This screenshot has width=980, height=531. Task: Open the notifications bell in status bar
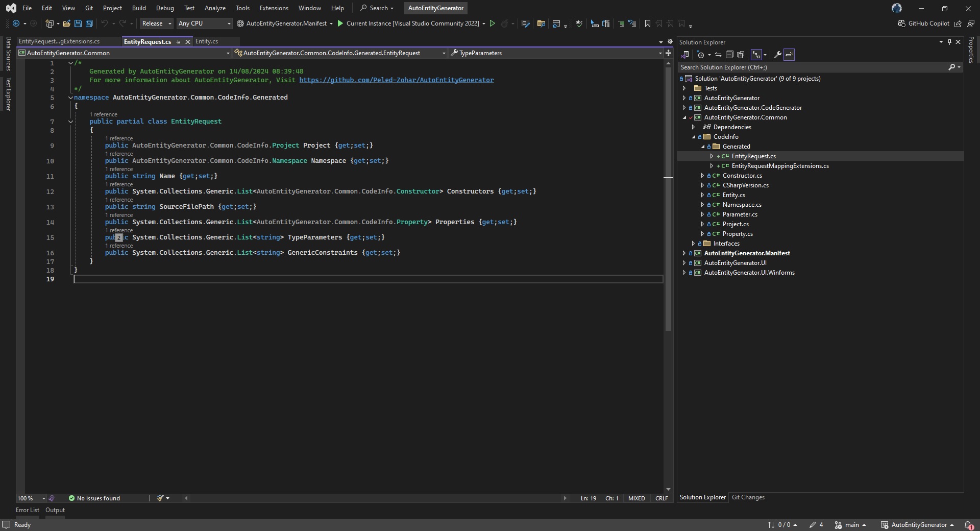pos(968,525)
